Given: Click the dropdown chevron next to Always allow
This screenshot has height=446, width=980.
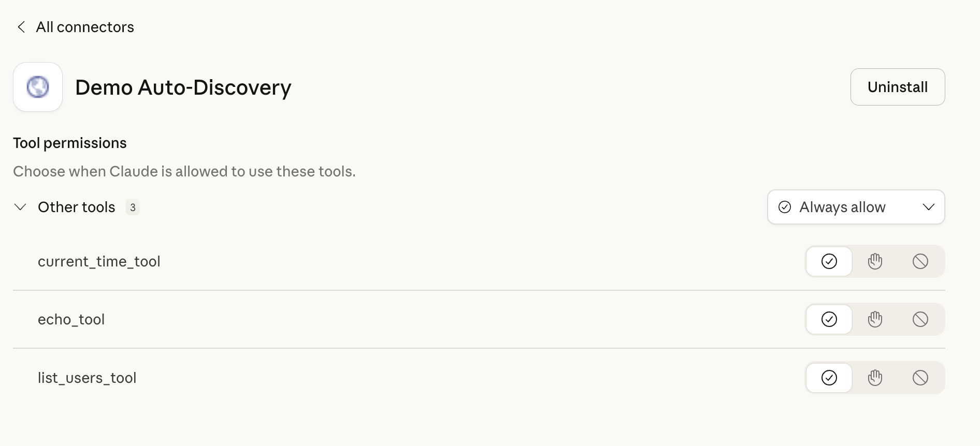Looking at the screenshot, I should click(x=929, y=207).
